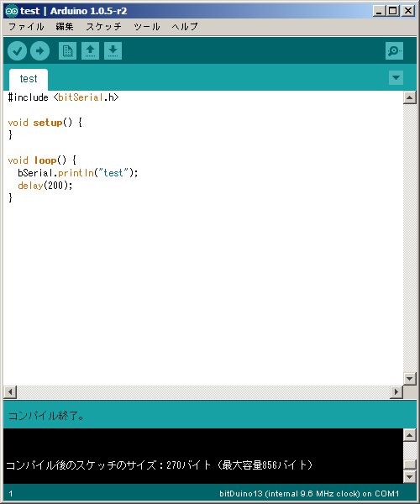Screen dimensions: 420x504
Task: Open the ツール menu
Action: [x=147, y=27]
